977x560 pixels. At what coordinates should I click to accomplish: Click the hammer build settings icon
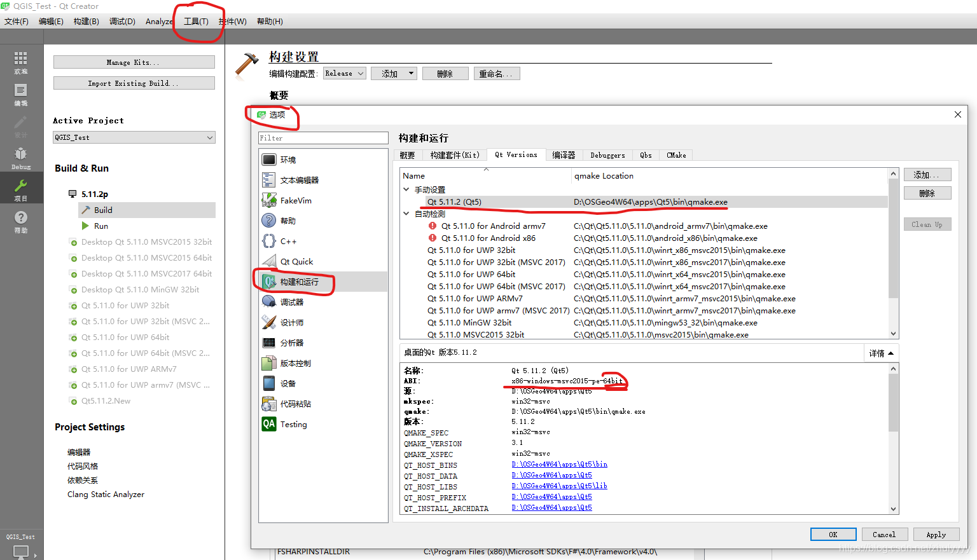[x=247, y=65]
